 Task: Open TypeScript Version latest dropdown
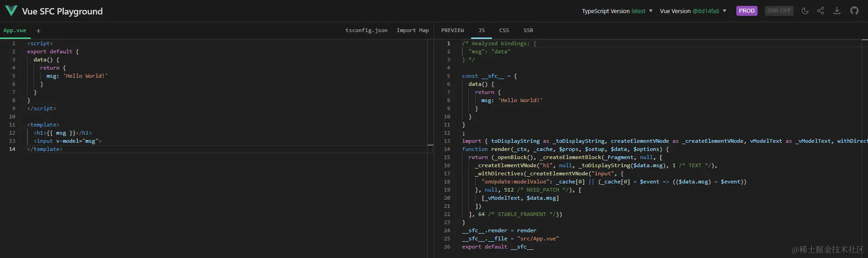click(617, 11)
